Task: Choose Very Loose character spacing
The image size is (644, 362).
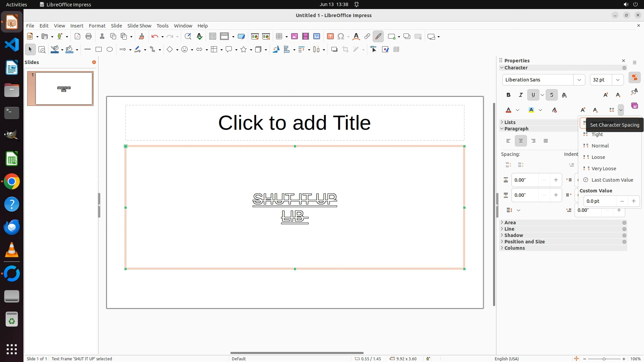Action: 603,169
